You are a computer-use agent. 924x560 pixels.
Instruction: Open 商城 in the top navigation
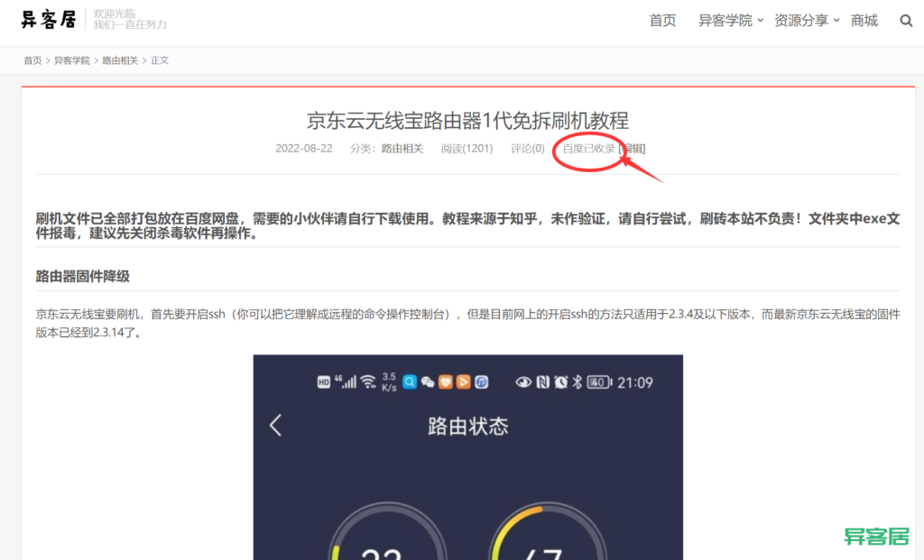tap(864, 21)
